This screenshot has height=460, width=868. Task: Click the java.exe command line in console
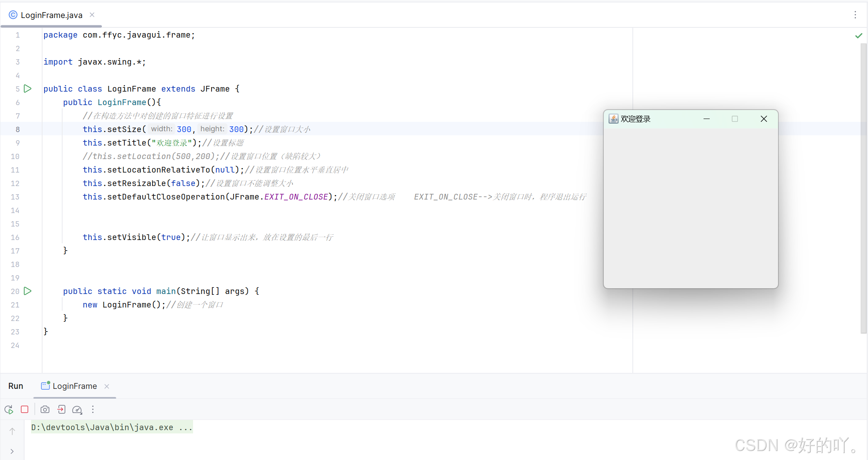(111, 427)
